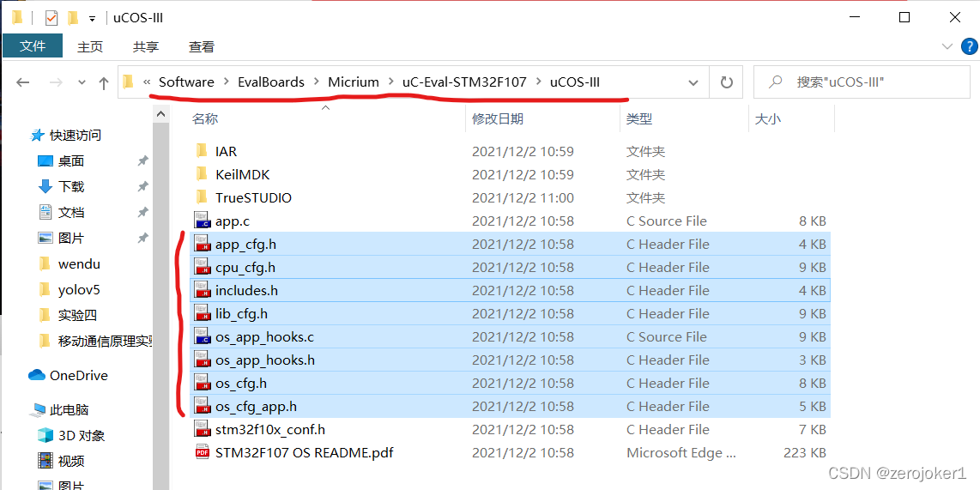This screenshot has width=980, height=490.
Task: Open the yolov5 folder in the sidebar
Action: pyautogui.click(x=69, y=289)
